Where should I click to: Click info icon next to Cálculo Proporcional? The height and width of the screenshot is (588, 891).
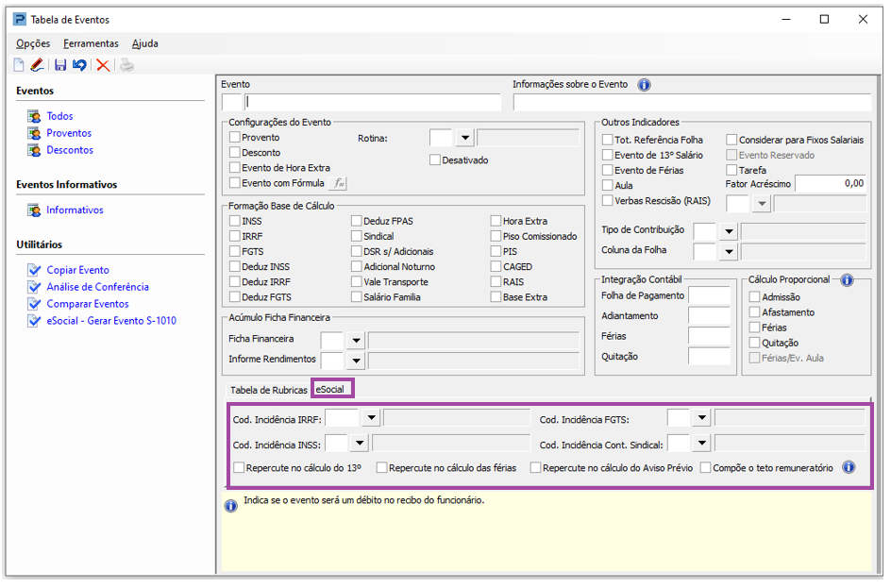(847, 280)
